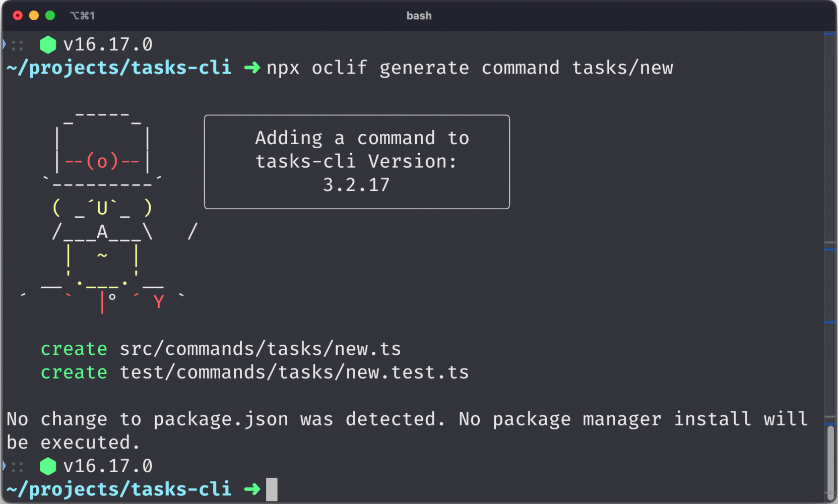This screenshot has height=504, width=838.
Task: Click the blue prompt mark chevron at the top left
Action: click(4, 44)
